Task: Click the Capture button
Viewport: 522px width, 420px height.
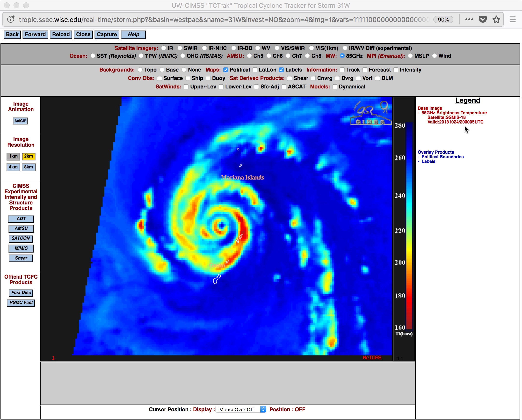Action: point(107,35)
